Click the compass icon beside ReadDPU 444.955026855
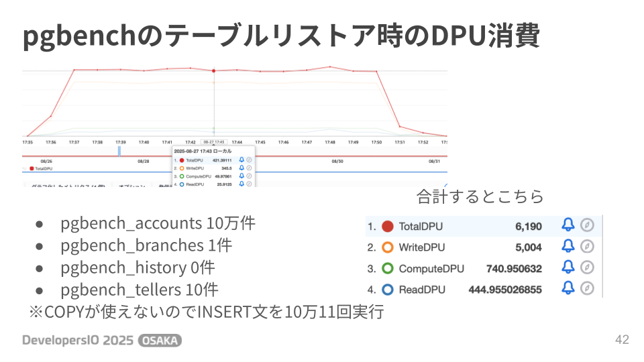644x362 pixels. [x=587, y=288]
